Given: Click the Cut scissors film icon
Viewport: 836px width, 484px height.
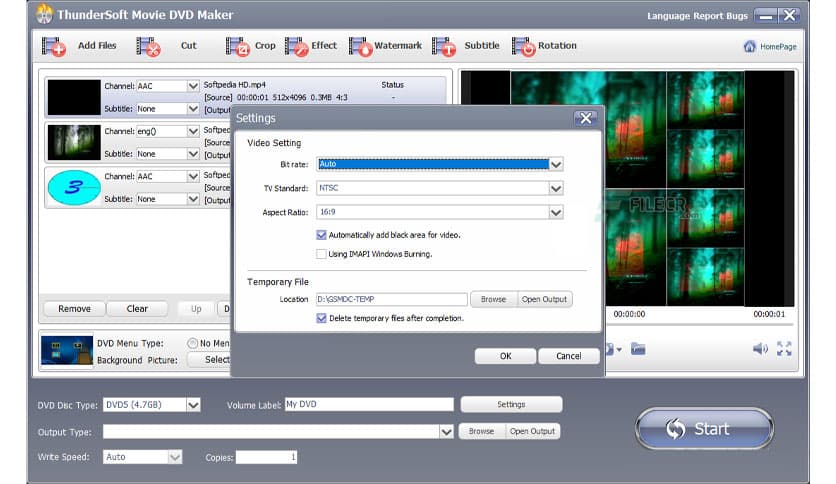Looking at the screenshot, I should [x=148, y=46].
